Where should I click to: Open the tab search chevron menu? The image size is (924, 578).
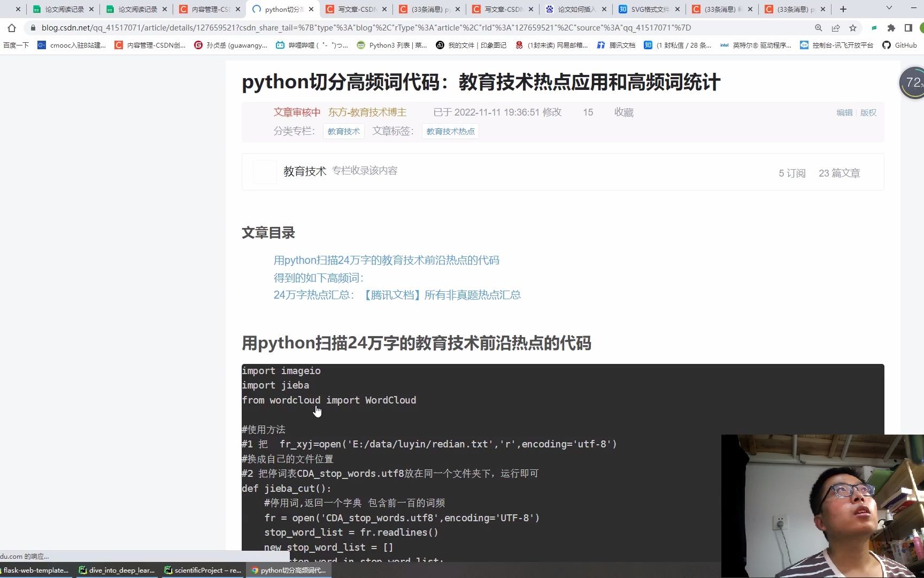tap(889, 9)
